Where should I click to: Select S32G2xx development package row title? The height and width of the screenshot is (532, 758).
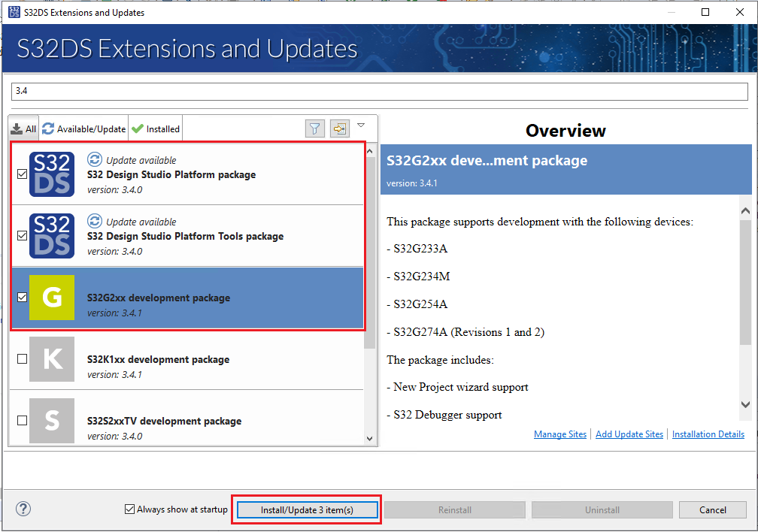tap(159, 298)
